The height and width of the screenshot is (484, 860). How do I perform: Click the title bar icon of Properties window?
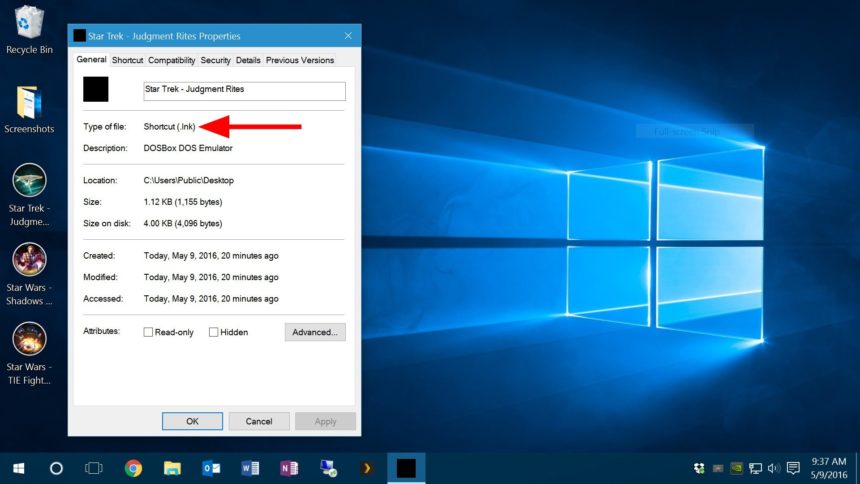pyautogui.click(x=80, y=36)
